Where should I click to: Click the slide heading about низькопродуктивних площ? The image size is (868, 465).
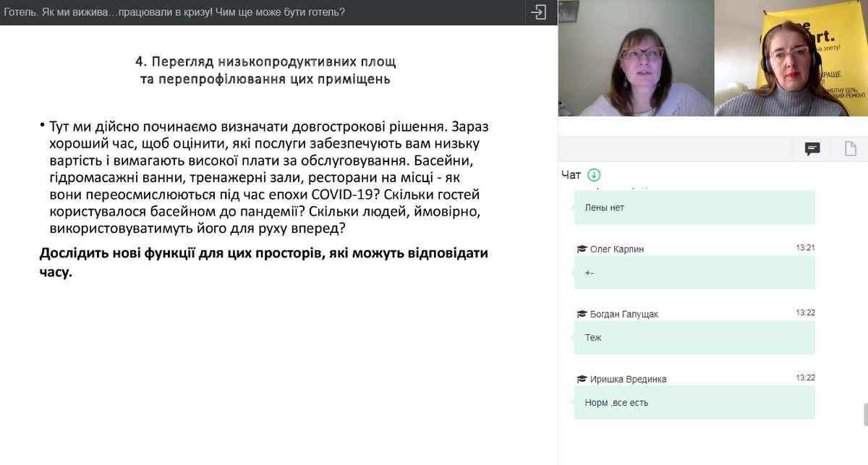tap(265, 70)
